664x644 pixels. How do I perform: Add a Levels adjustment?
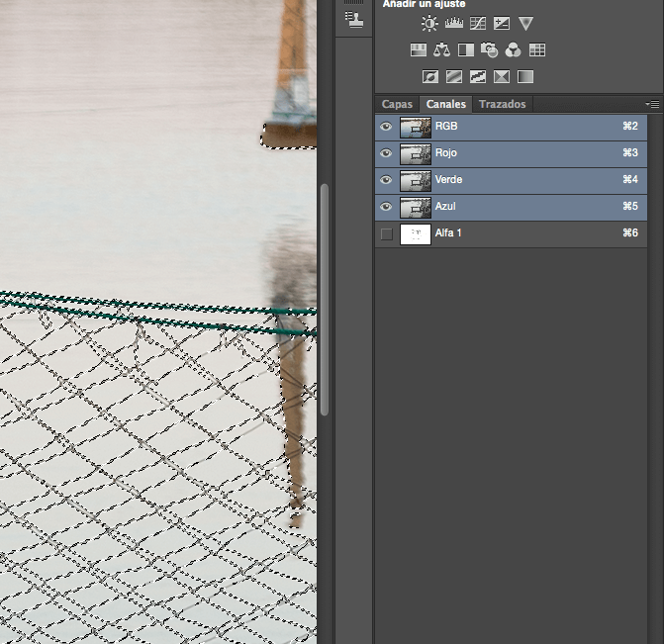(453, 24)
